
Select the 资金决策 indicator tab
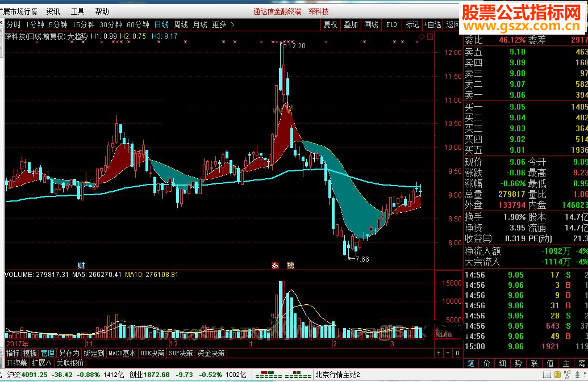(x=211, y=353)
